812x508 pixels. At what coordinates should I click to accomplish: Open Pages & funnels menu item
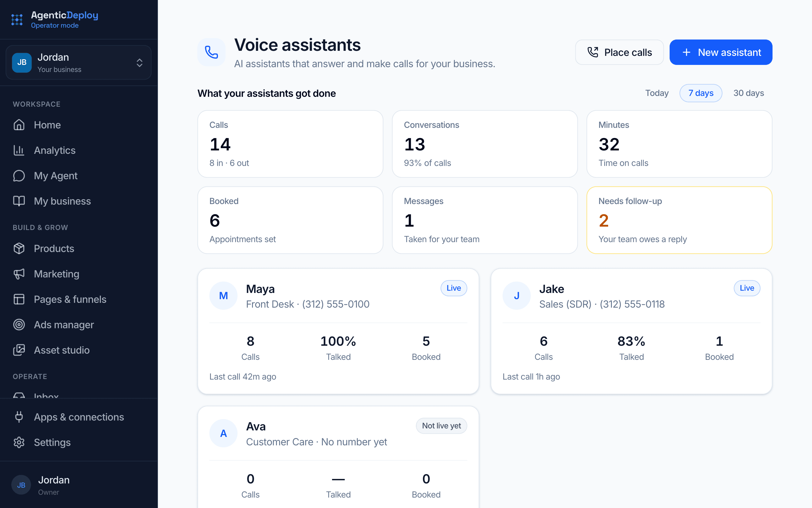pos(79,299)
